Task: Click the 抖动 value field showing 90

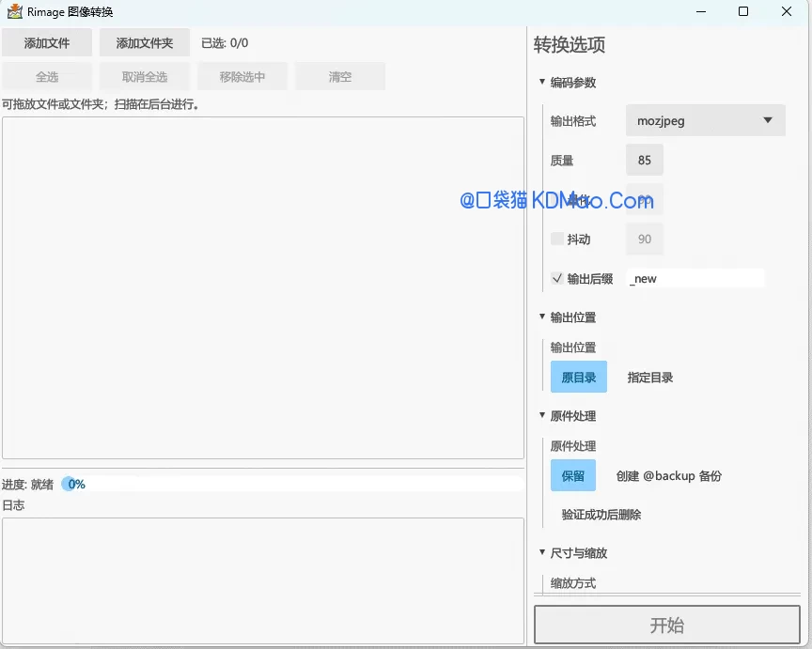Action: [x=644, y=239]
